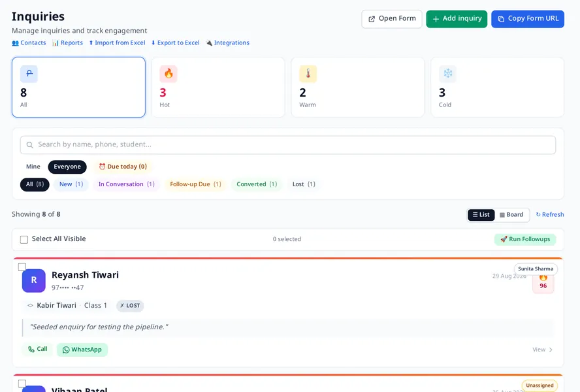
Task: Click student name Kabir Tiwari
Action: [x=56, y=305]
